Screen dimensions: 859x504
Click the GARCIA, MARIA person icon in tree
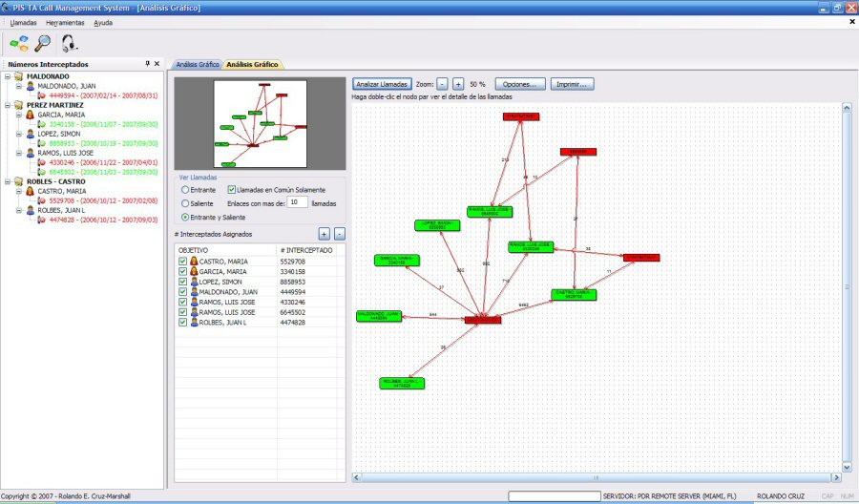pos(31,115)
